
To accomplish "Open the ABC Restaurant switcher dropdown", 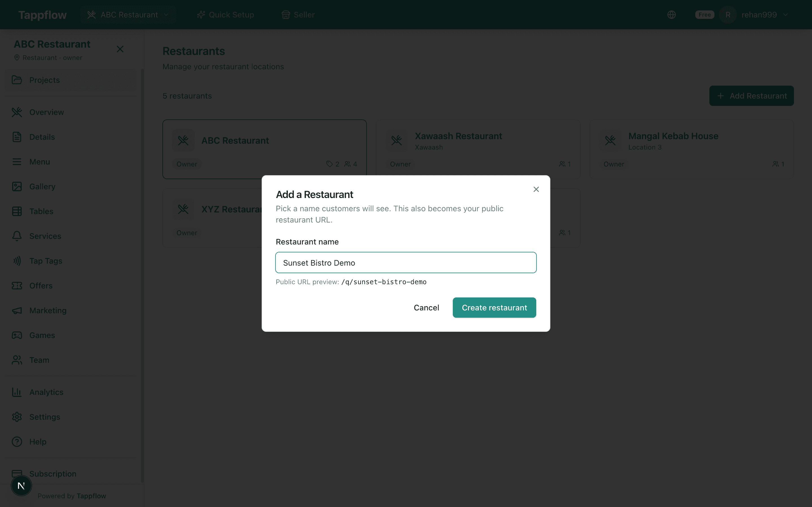I will pyautogui.click(x=129, y=14).
